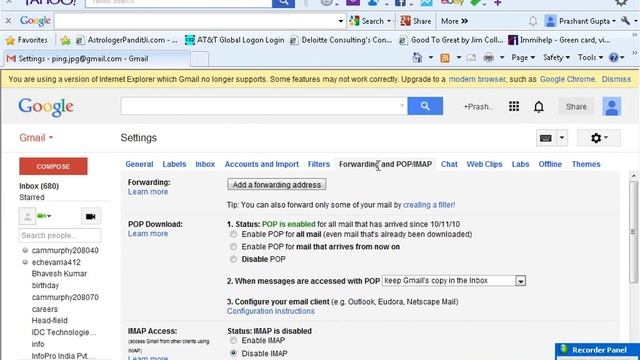Click the add to favorites bar star icon
640x360 pixels.
(x=65, y=40)
